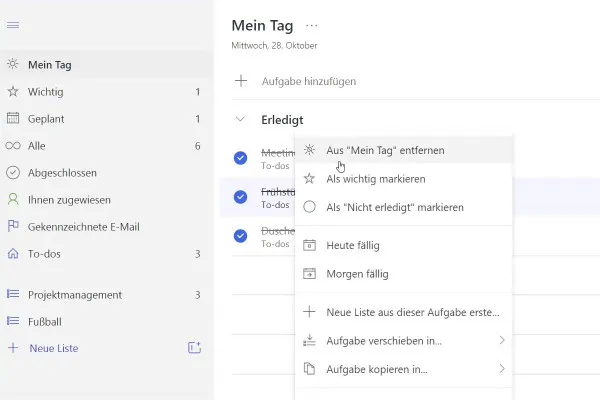The image size is (600, 400).
Task: Open the Wichtig list
Action: pos(106,91)
